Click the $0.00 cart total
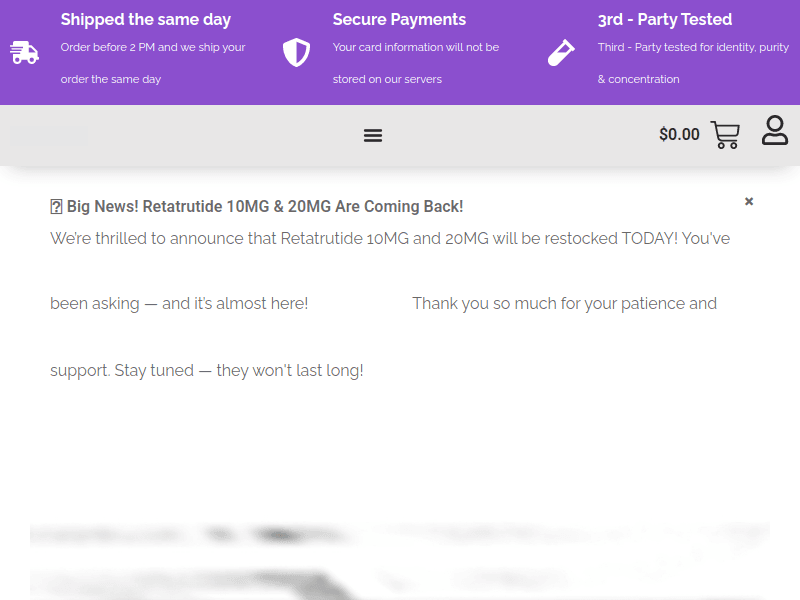800x600 pixels. click(679, 135)
